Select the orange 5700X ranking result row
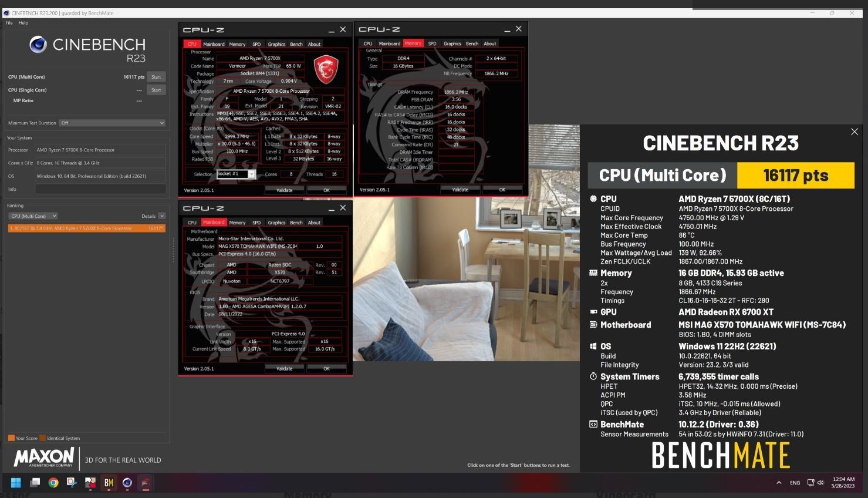 click(x=87, y=228)
